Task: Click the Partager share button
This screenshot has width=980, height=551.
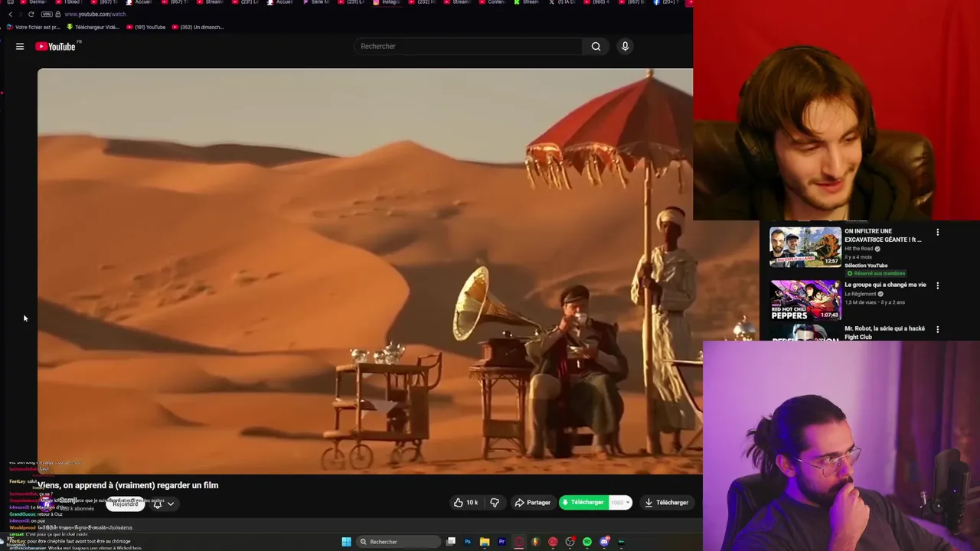Action: click(x=533, y=503)
